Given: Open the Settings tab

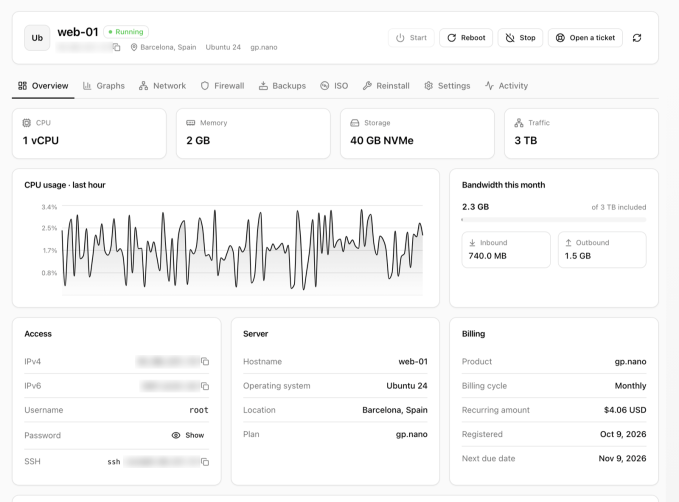Looking at the screenshot, I should click(447, 86).
